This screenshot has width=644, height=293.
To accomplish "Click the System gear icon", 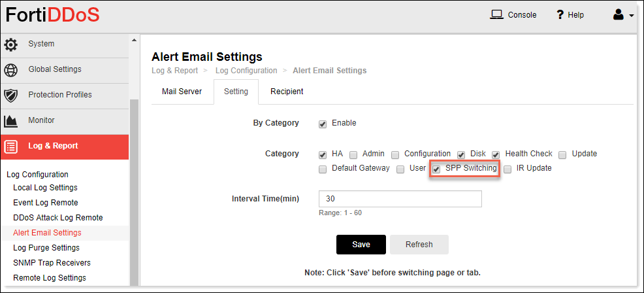I will click(10, 44).
